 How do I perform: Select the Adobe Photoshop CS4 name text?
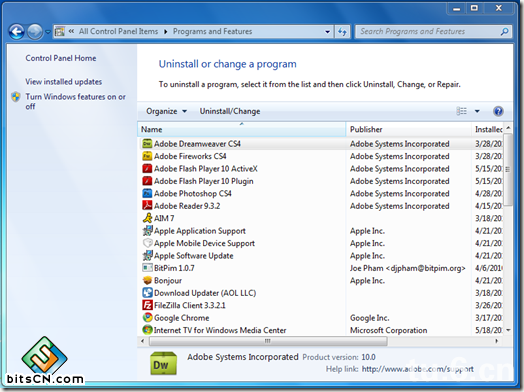193,193
